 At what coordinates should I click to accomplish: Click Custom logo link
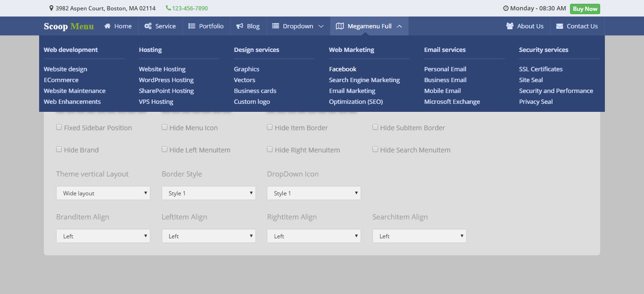(x=252, y=101)
